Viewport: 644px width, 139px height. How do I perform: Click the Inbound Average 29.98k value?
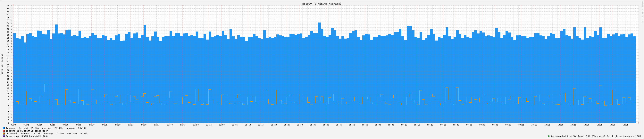point(58,128)
